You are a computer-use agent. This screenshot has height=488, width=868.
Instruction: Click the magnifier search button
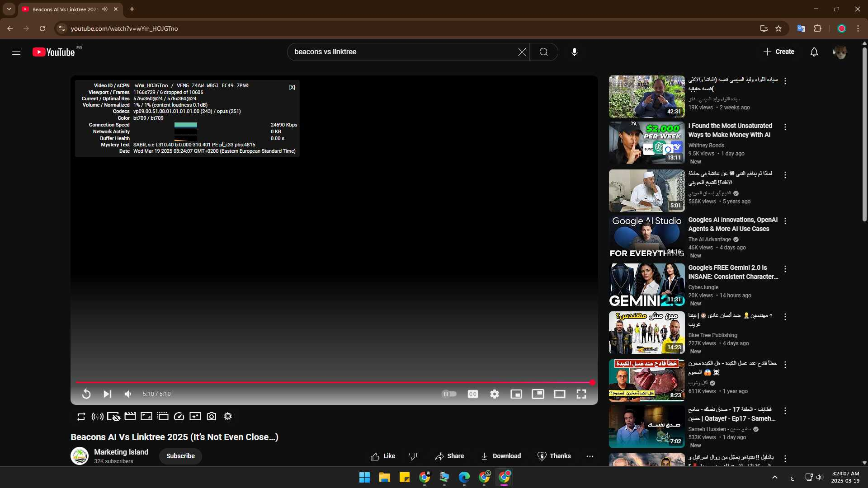pyautogui.click(x=543, y=52)
